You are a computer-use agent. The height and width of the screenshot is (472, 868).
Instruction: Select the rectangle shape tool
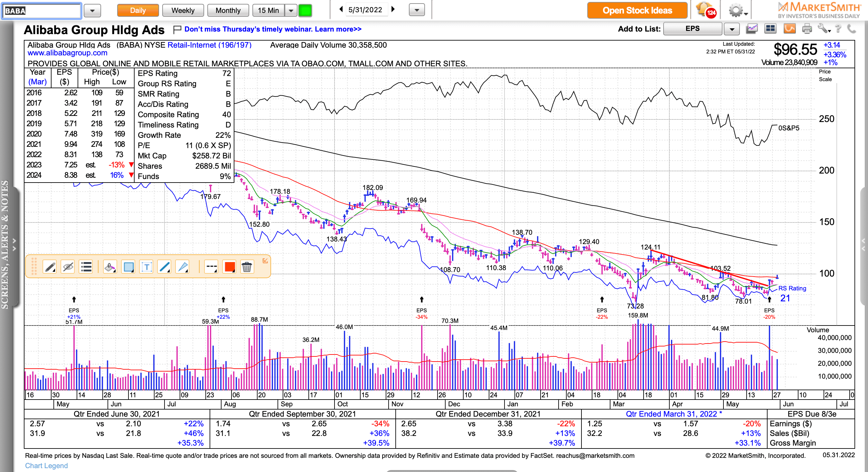pyautogui.click(x=128, y=267)
